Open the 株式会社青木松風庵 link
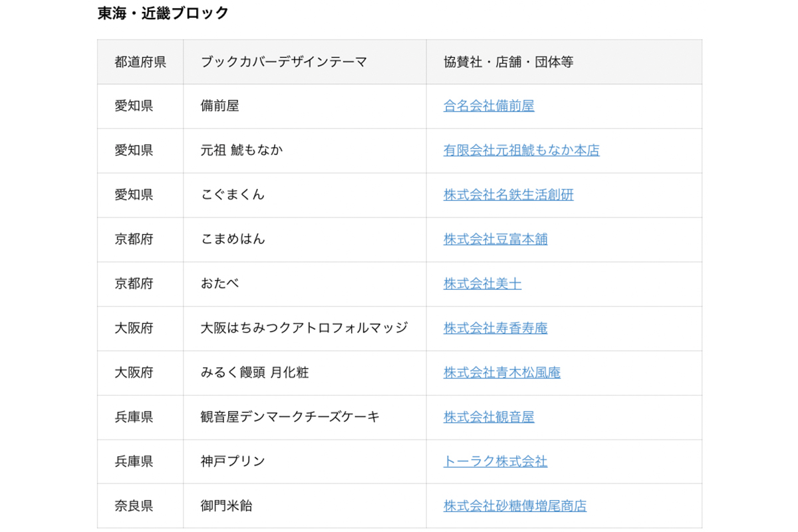 point(502,372)
